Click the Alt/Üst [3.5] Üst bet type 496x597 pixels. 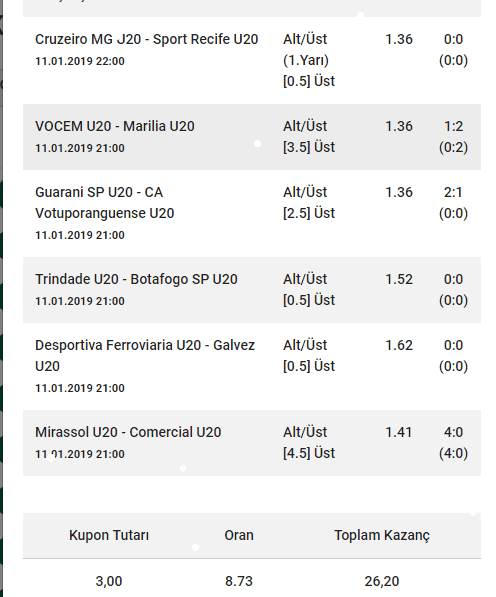tap(309, 136)
